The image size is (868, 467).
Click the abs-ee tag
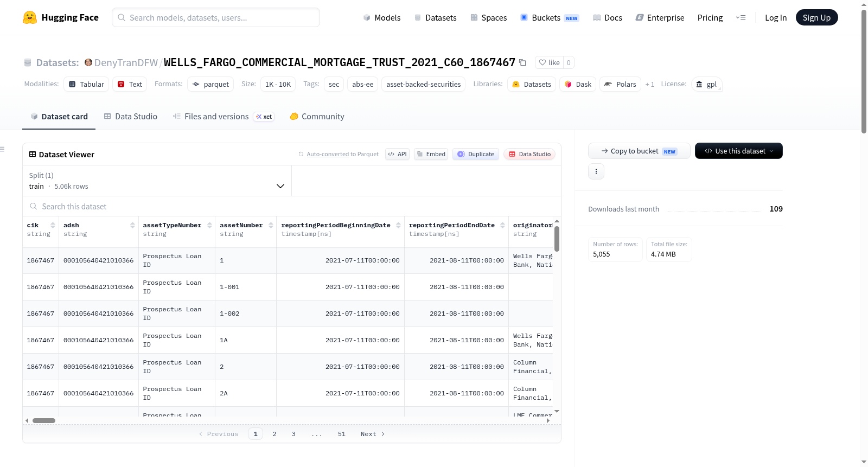point(363,84)
